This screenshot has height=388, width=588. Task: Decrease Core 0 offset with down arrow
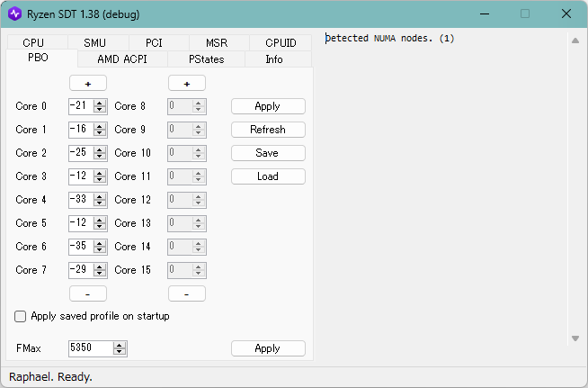click(x=100, y=110)
